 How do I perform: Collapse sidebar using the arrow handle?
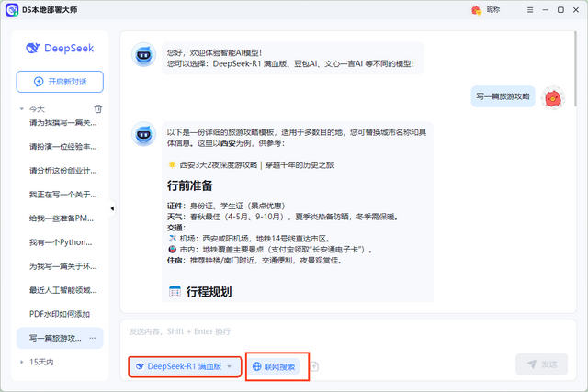[112, 208]
